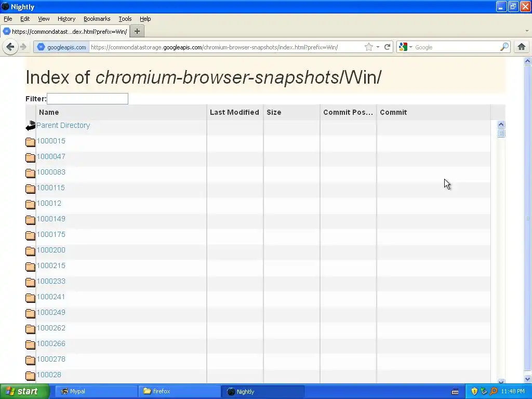Switch to the Mypal taskbar window
The width and height of the screenshot is (532, 399).
tap(96, 391)
